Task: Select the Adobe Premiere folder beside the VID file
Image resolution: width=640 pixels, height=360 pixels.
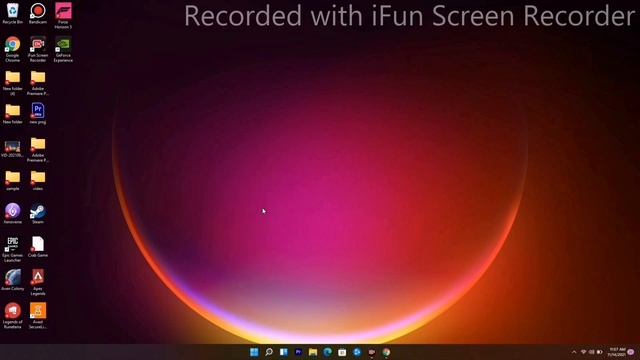Action: [38, 149]
